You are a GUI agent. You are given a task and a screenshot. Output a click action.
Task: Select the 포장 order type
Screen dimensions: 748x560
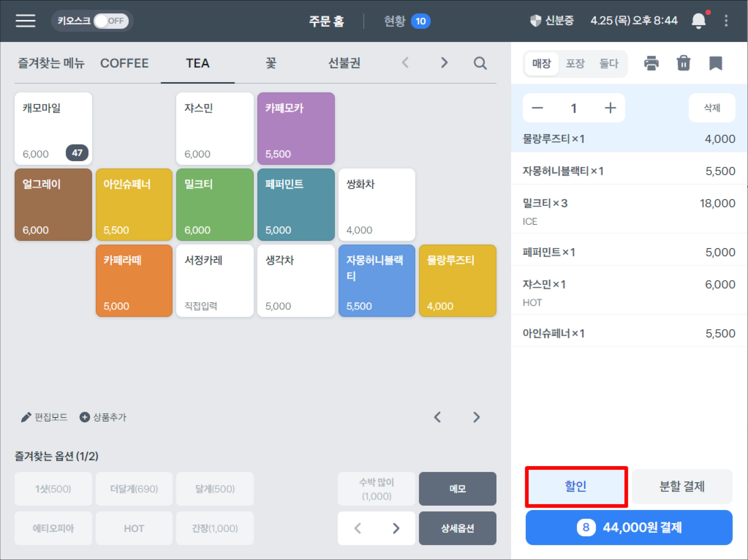tap(575, 64)
